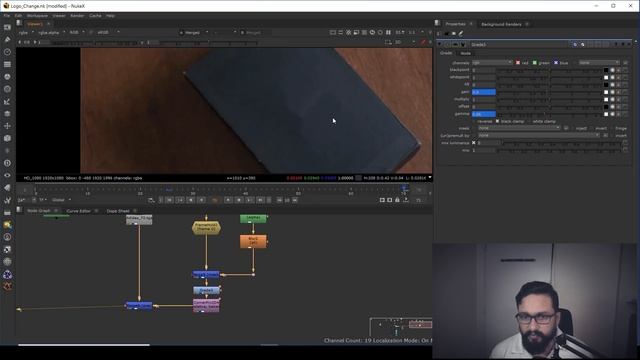Open the Transform nodes toolbar icon
Viewport: 640px width, 360px height.
pos(7,126)
